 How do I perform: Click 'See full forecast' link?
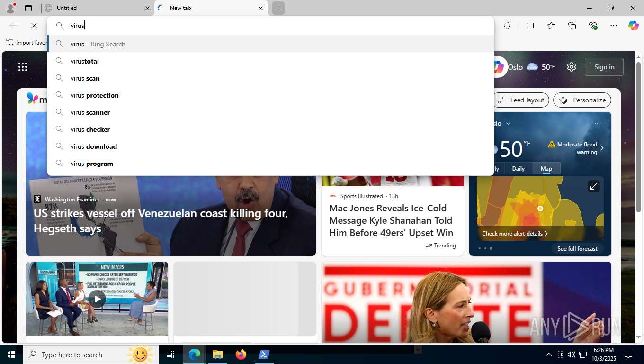click(x=577, y=248)
